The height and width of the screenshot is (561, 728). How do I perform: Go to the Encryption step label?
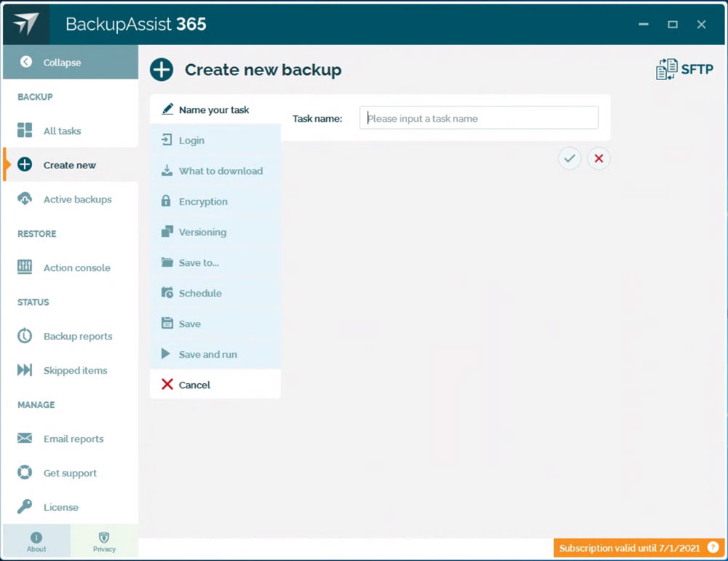203,202
